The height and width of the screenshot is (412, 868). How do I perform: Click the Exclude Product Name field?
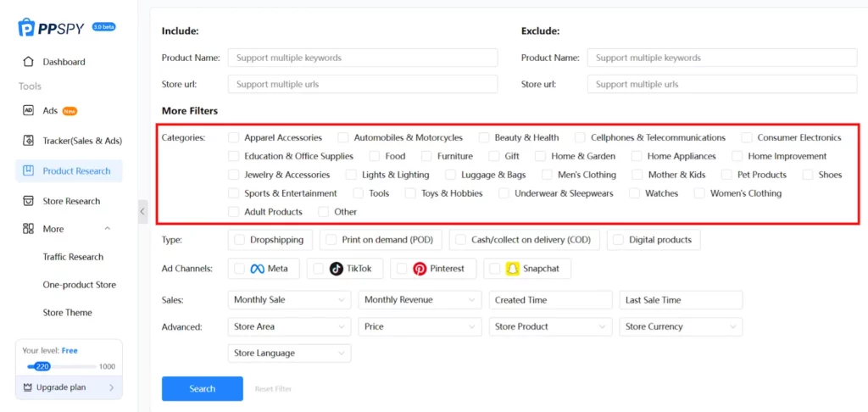tap(722, 58)
